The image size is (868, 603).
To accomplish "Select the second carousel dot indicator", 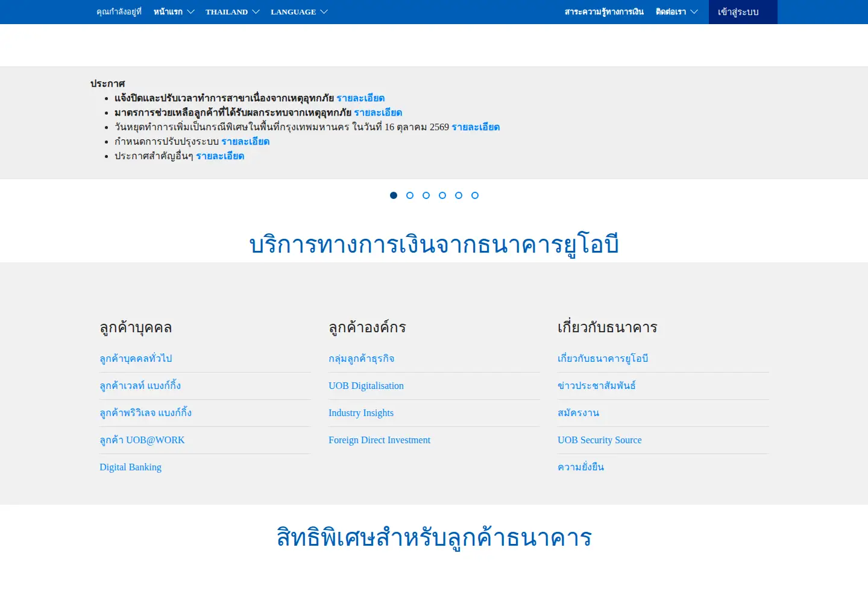I will pos(410,195).
